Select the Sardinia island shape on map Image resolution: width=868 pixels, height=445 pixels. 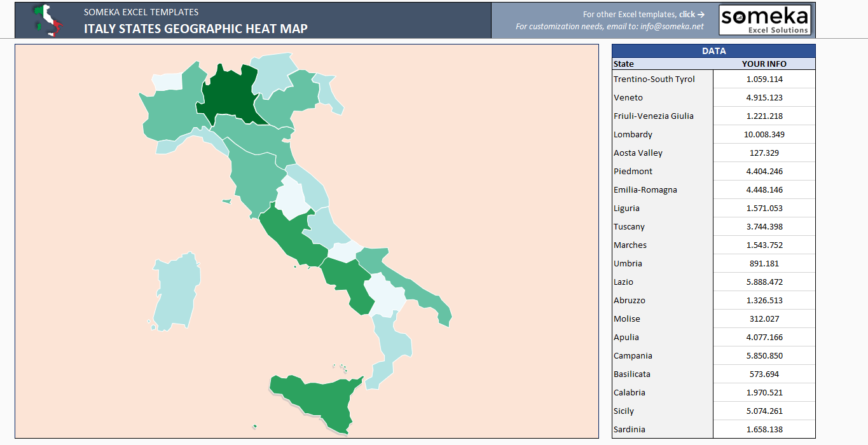(x=176, y=294)
